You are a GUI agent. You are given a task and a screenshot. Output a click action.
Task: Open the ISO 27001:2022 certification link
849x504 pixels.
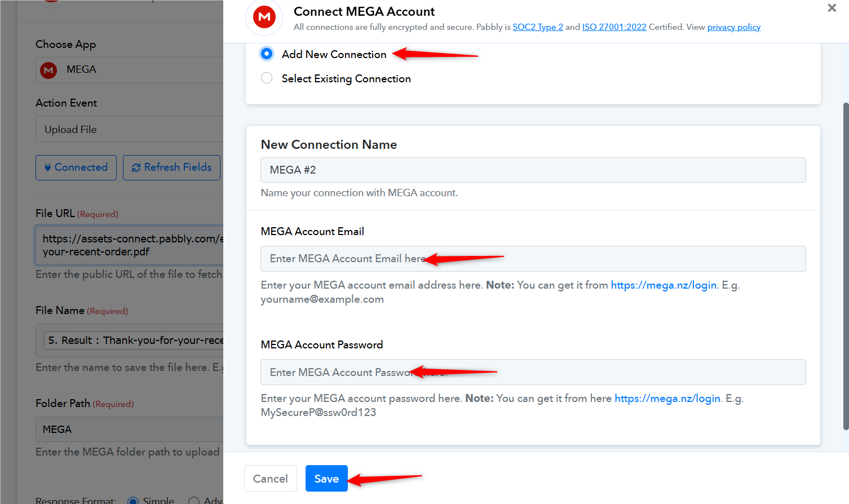(x=614, y=27)
